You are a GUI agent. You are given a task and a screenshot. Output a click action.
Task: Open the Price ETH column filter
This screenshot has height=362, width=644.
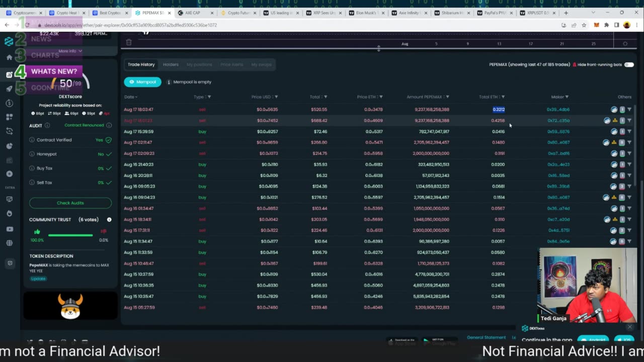point(381,97)
